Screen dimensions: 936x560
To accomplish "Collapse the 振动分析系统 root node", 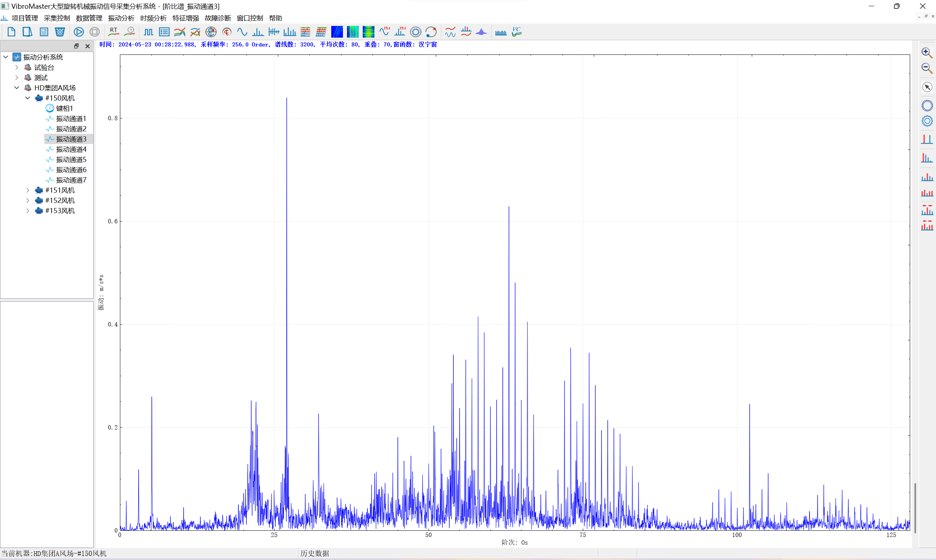I will (5, 57).
